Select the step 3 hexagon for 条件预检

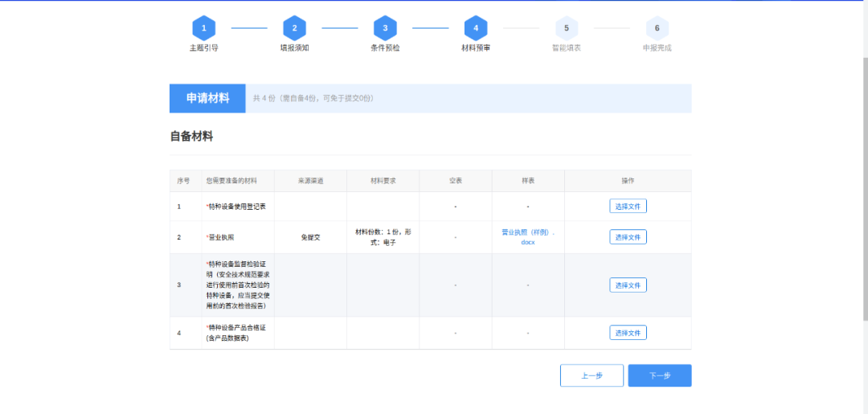pyautogui.click(x=385, y=28)
